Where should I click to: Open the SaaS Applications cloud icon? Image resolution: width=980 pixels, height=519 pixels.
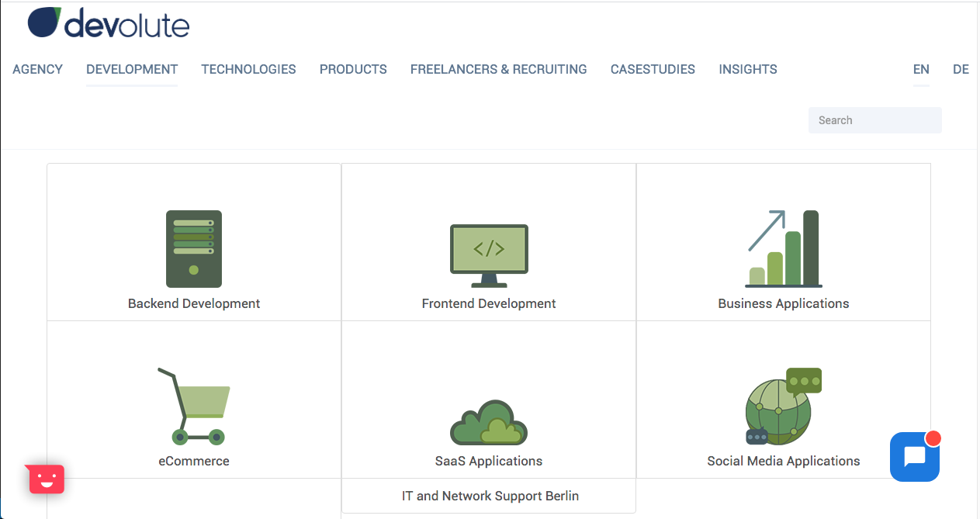click(489, 423)
